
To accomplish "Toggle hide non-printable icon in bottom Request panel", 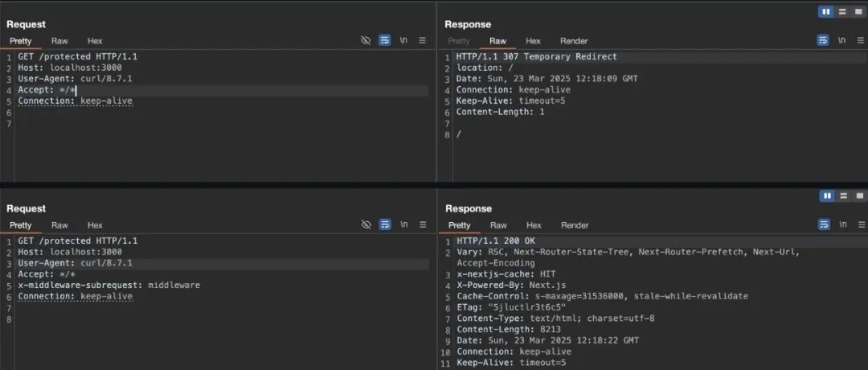I will pos(366,224).
